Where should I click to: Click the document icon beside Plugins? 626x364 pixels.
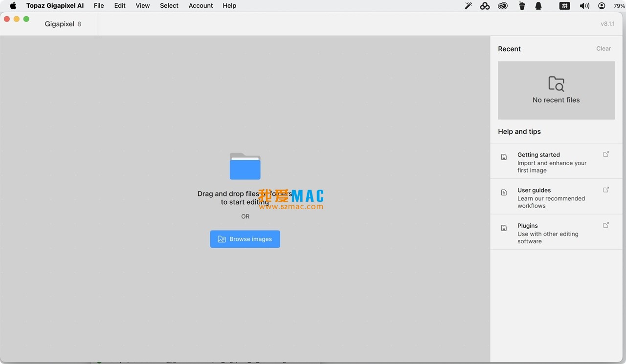click(x=504, y=228)
